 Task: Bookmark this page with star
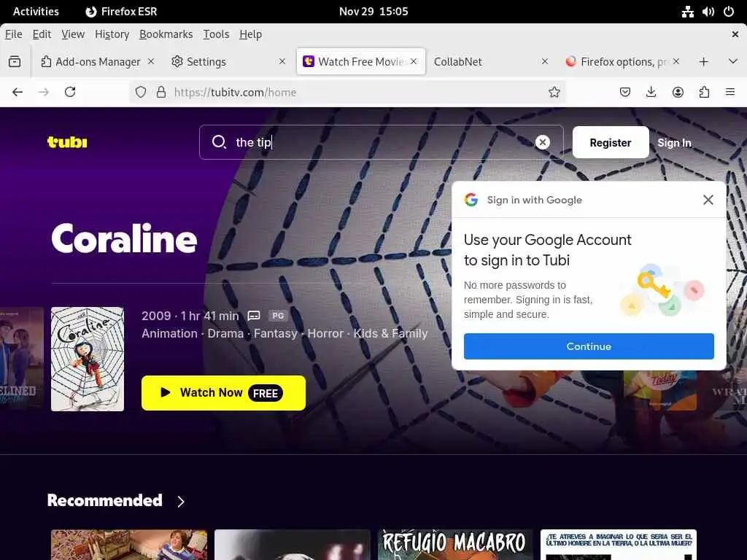tap(554, 92)
